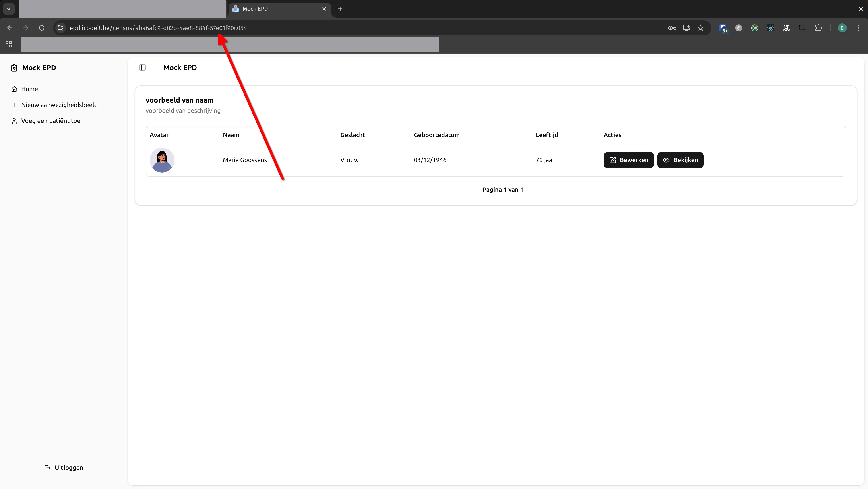
Task: Open the tab search dropdown arrow
Action: coord(9,9)
